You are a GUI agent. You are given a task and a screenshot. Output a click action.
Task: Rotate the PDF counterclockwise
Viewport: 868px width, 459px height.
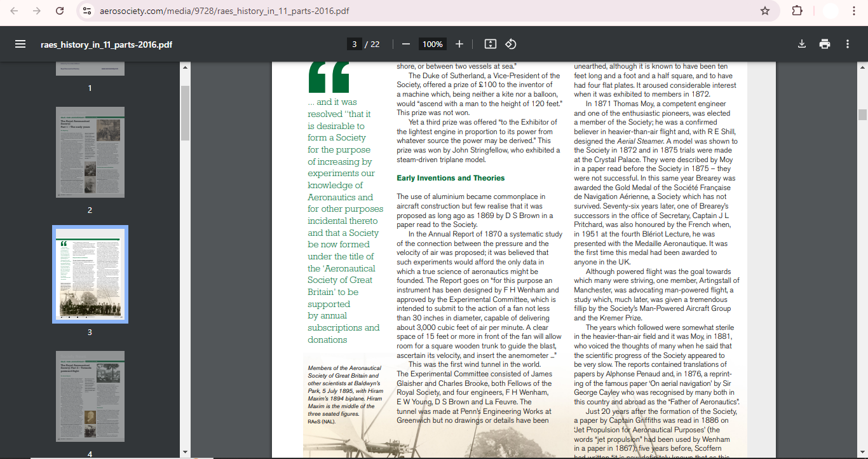click(511, 44)
